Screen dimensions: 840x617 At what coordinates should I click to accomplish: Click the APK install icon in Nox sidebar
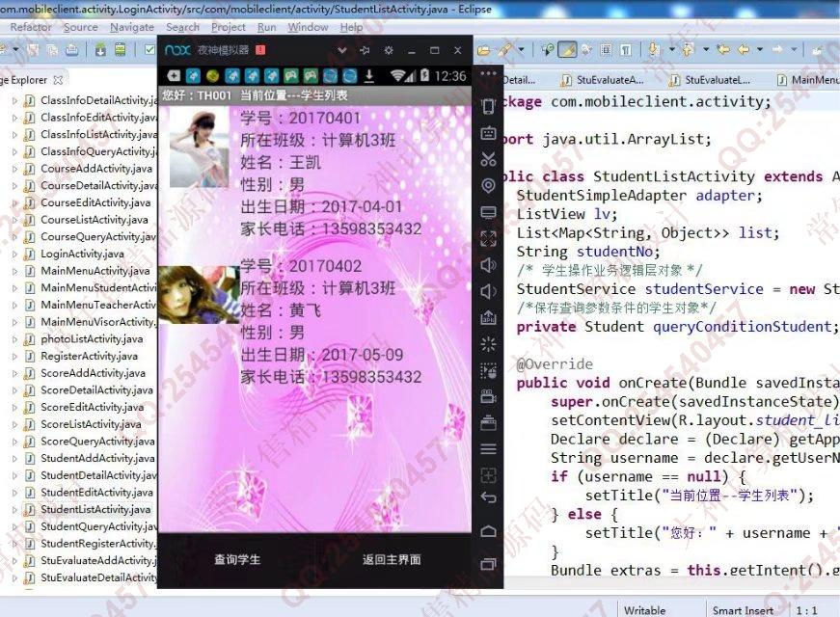[488, 317]
